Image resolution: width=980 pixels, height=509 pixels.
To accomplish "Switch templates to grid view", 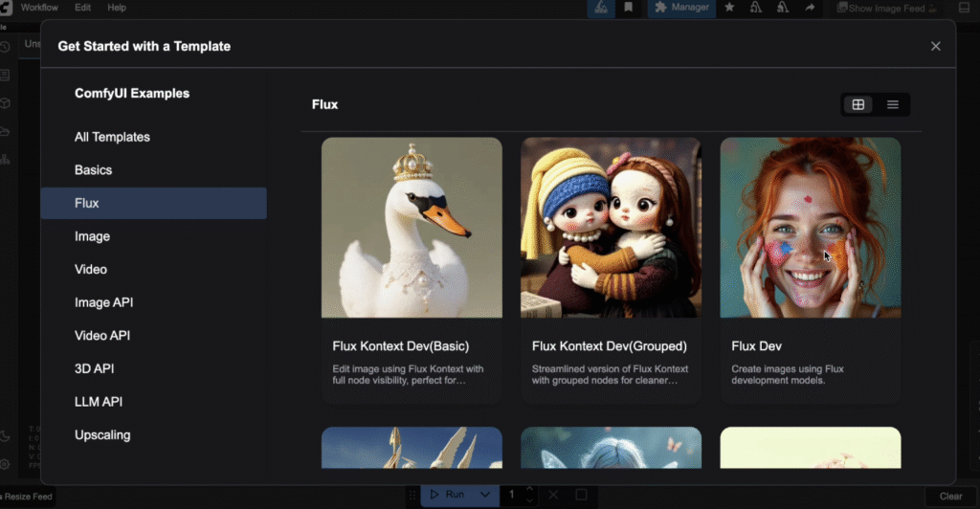I will pos(858,104).
